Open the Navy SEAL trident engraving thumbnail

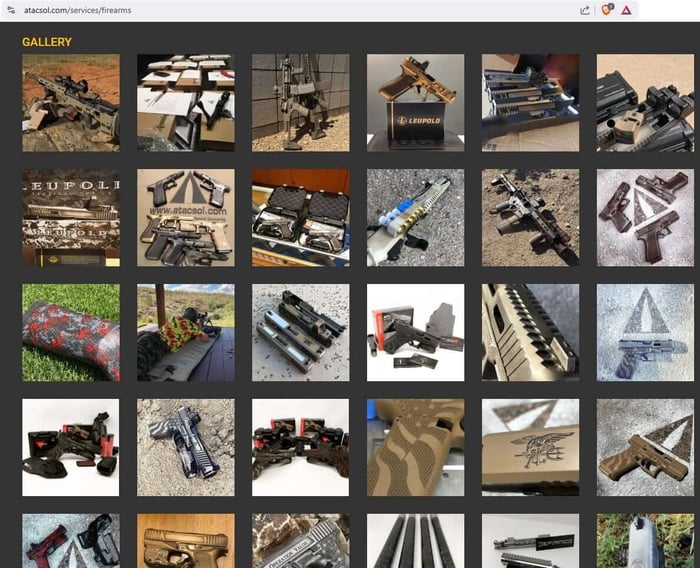pos(530,447)
